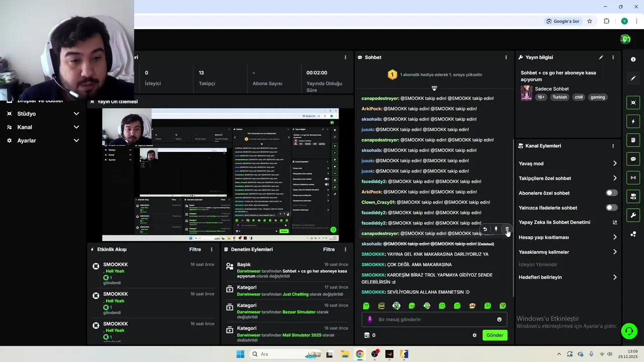
Task: Focus the Bir mesaj gönderin input
Action: point(434,319)
